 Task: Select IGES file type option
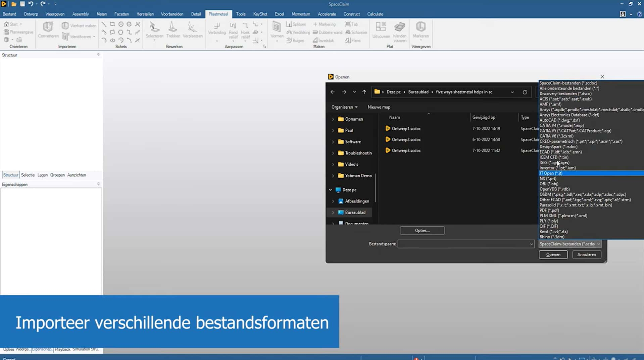coord(591,163)
